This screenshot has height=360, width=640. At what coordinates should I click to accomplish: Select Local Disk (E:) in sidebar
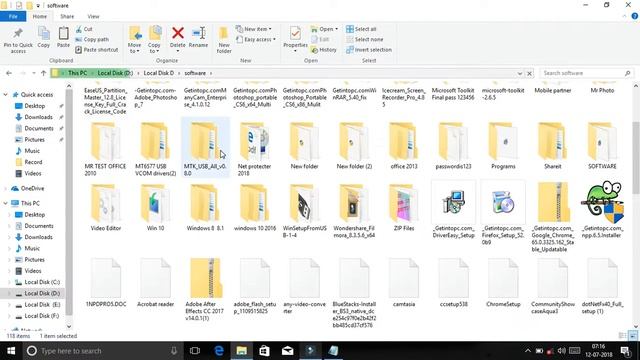point(42,304)
